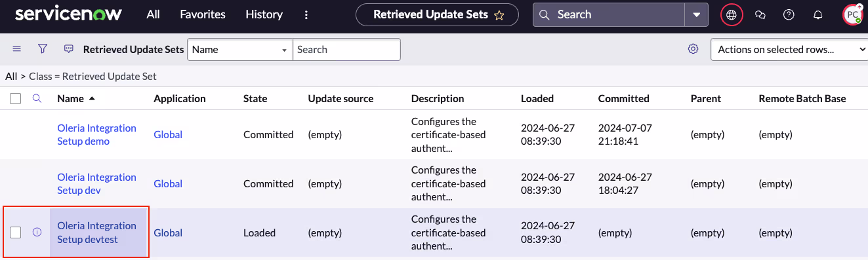Open the notifications bell icon
Screen dimensions: 868x260
(818, 14)
